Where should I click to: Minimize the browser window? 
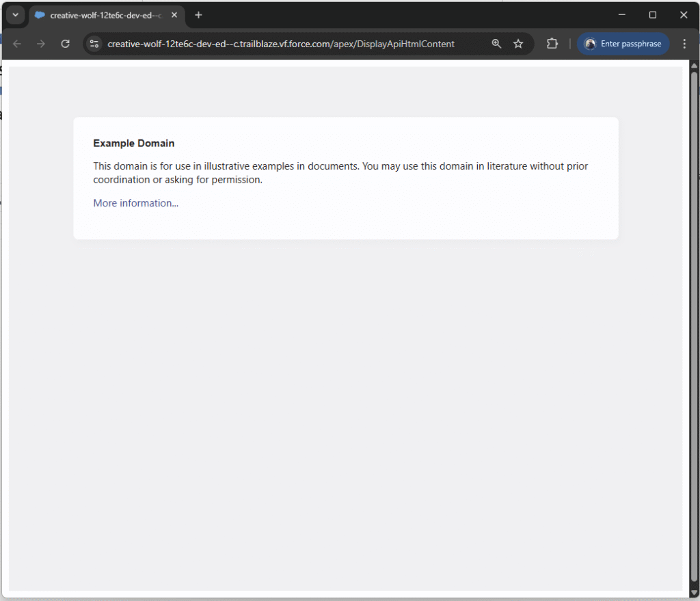point(622,15)
